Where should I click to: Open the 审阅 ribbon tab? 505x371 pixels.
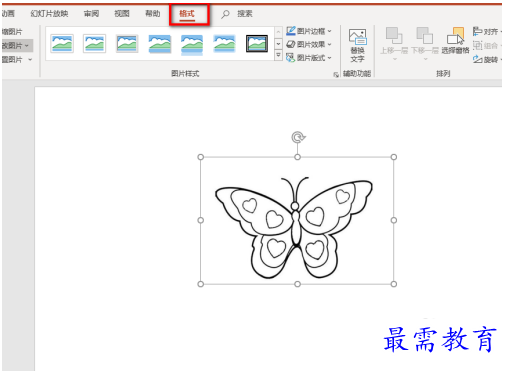(91, 14)
